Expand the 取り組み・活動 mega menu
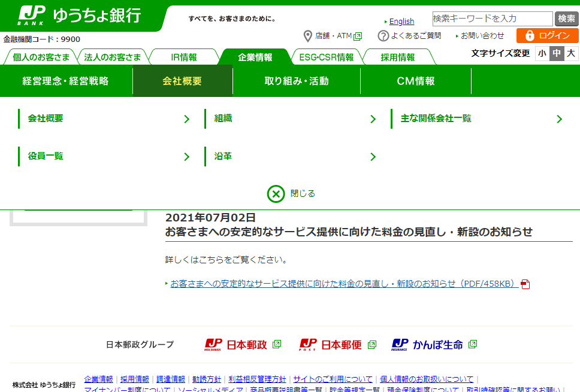 point(297,81)
